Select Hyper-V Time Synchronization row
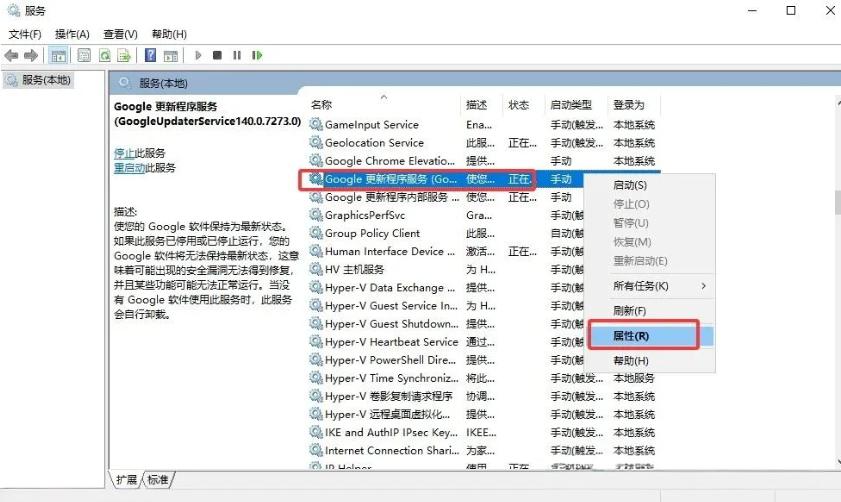This screenshot has width=841, height=502. pyautogui.click(x=484, y=378)
